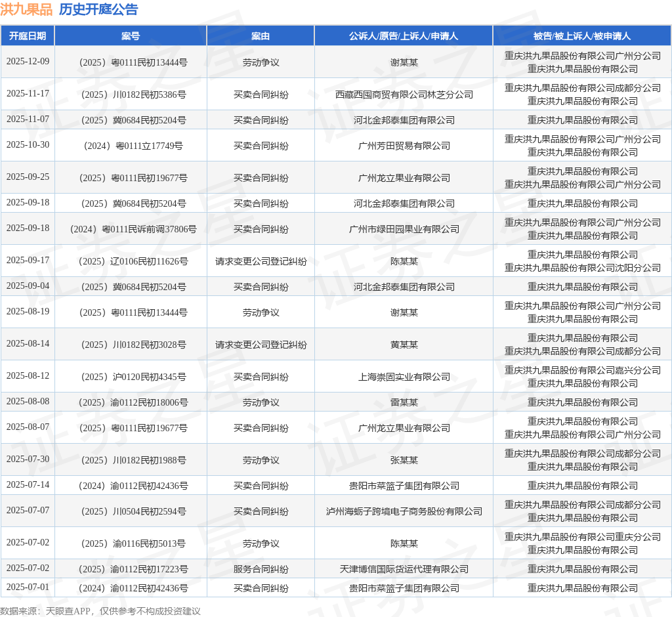Click the date 2025-10-30
This screenshot has height=617, width=672.
[28, 145]
